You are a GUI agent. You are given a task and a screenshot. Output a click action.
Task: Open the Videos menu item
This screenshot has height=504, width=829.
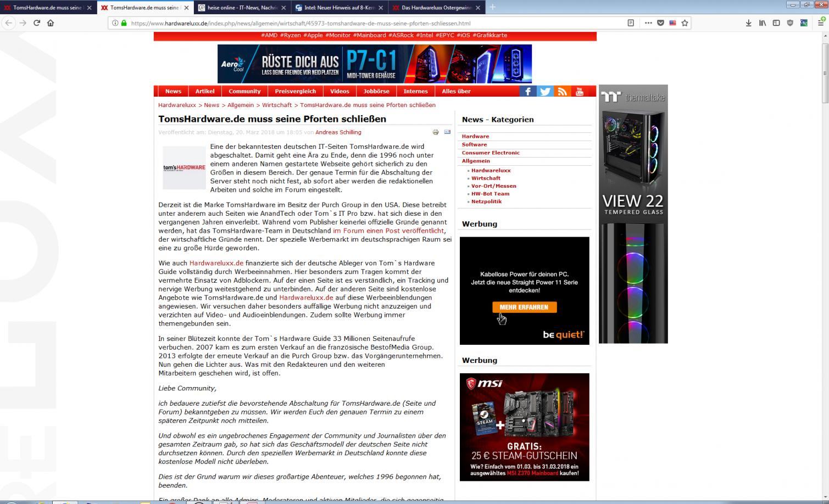point(340,91)
